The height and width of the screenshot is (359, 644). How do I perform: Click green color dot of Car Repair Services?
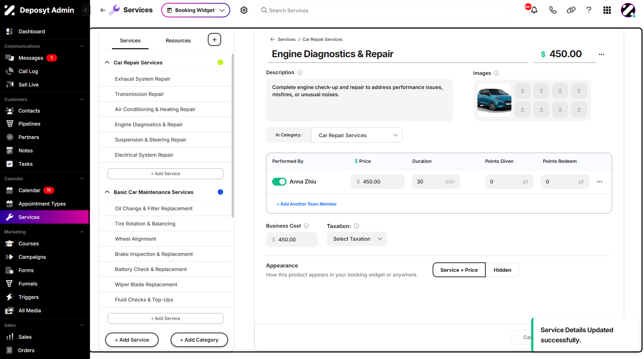[x=220, y=63]
